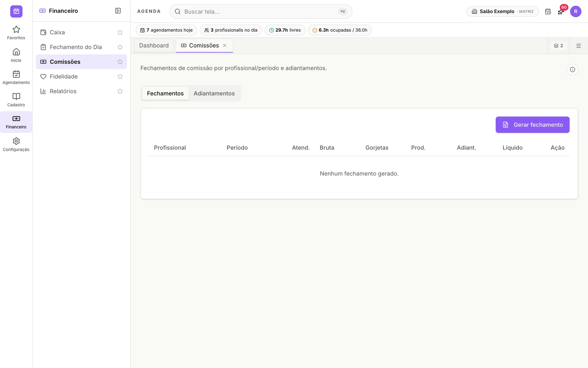Toggle the Fidelidade favorite star
Image resolution: width=588 pixels, height=368 pixels.
[120, 76]
